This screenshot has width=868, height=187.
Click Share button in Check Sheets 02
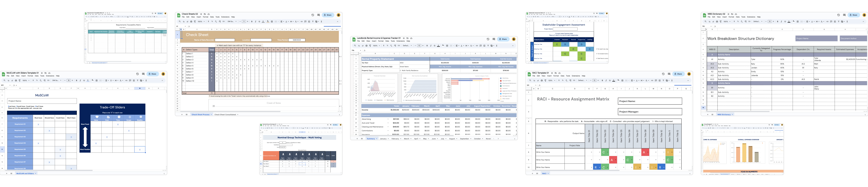click(328, 15)
